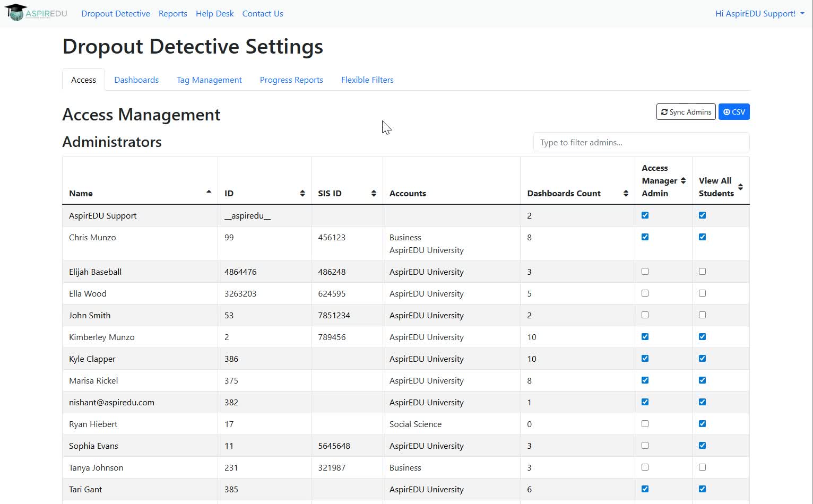Uncheck View All Students for Kyle Clapper
This screenshot has height=504, width=813.
coord(702,359)
